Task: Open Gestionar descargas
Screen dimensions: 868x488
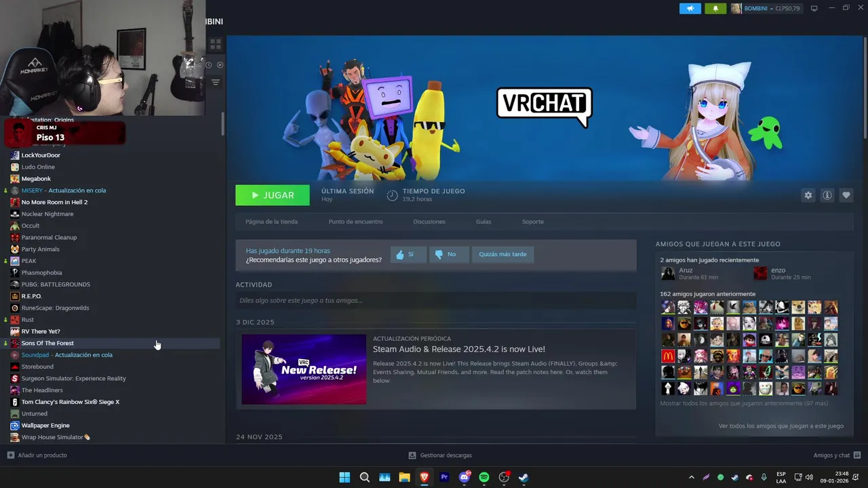Action: point(440,455)
